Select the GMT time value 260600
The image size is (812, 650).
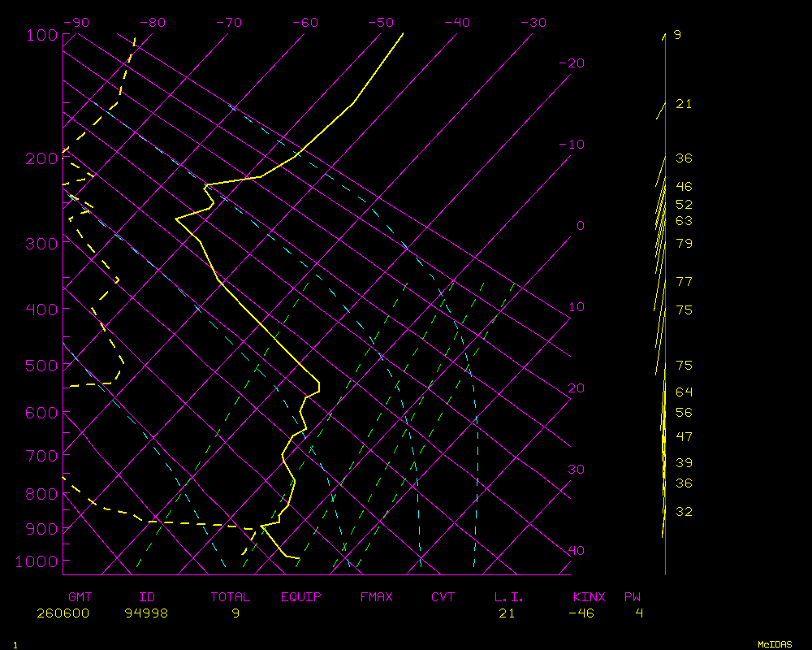pos(63,613)
